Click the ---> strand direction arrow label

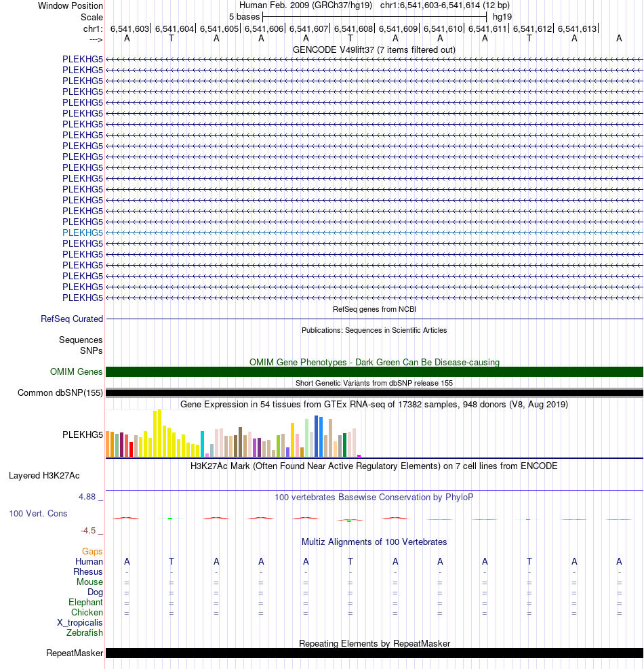coord(96,40)
